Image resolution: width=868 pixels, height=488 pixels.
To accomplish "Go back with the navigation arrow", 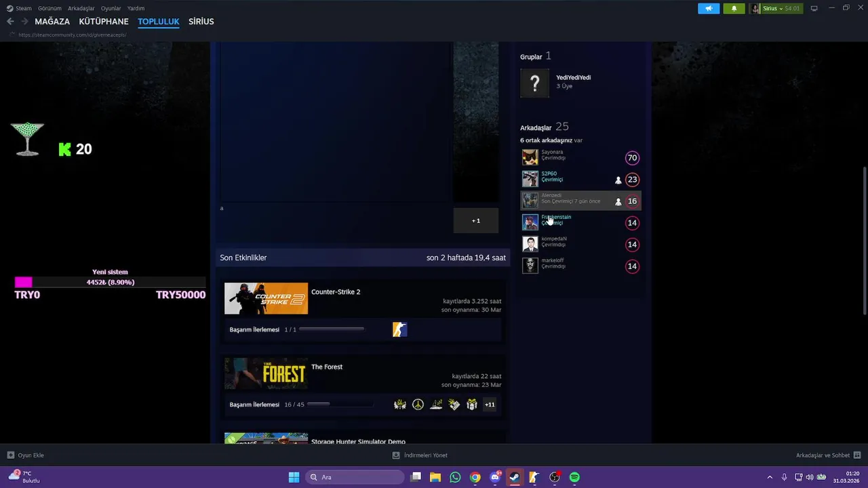I will coord(10,22).
